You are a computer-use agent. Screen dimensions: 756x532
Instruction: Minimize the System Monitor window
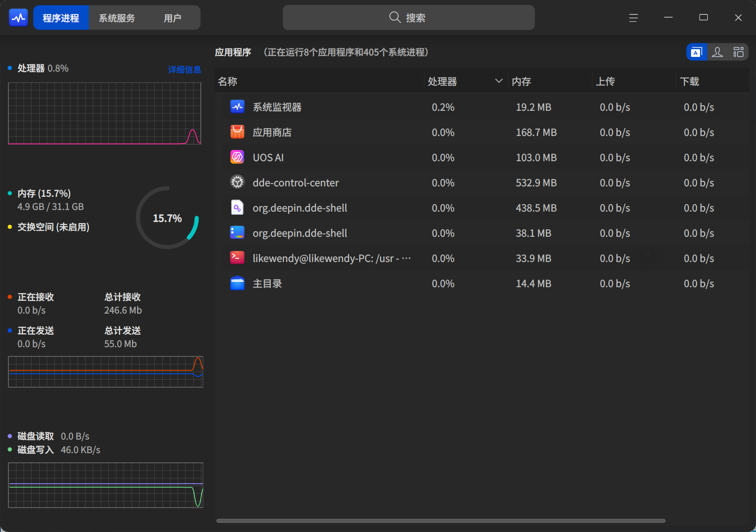pos(668,18)
